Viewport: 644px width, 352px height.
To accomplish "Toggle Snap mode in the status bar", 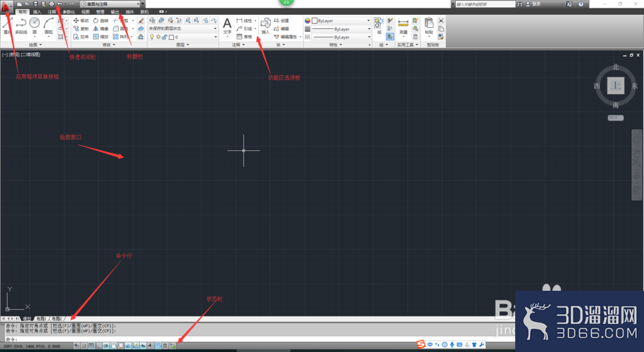I will click(83, 346).
